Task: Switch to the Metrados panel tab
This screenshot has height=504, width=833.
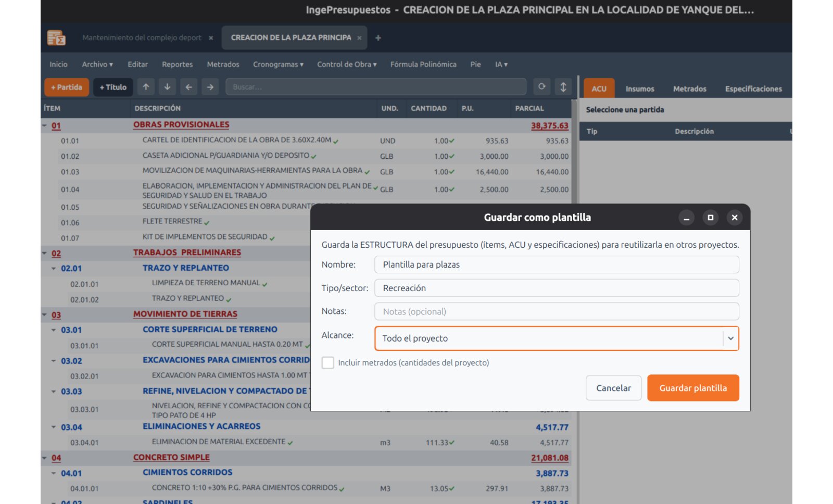Action: pos(689,89)
